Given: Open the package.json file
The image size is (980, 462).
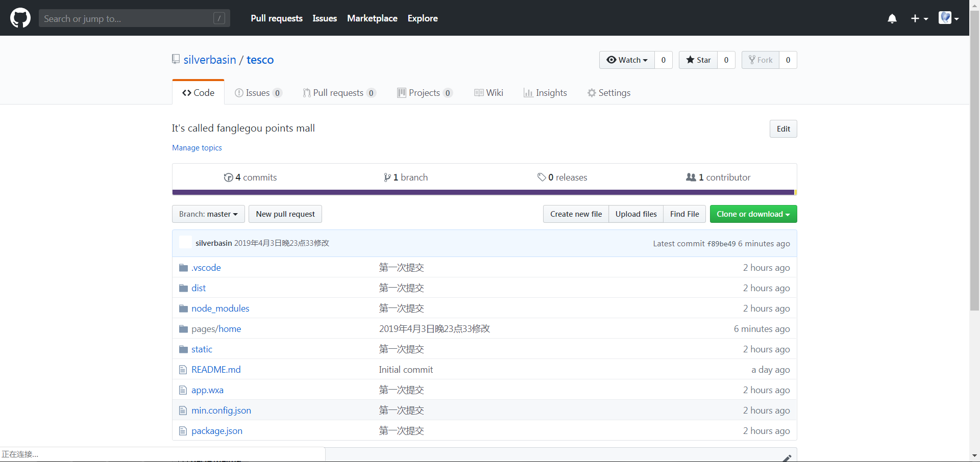Looking at the screenshot, I should coord(217,431).
